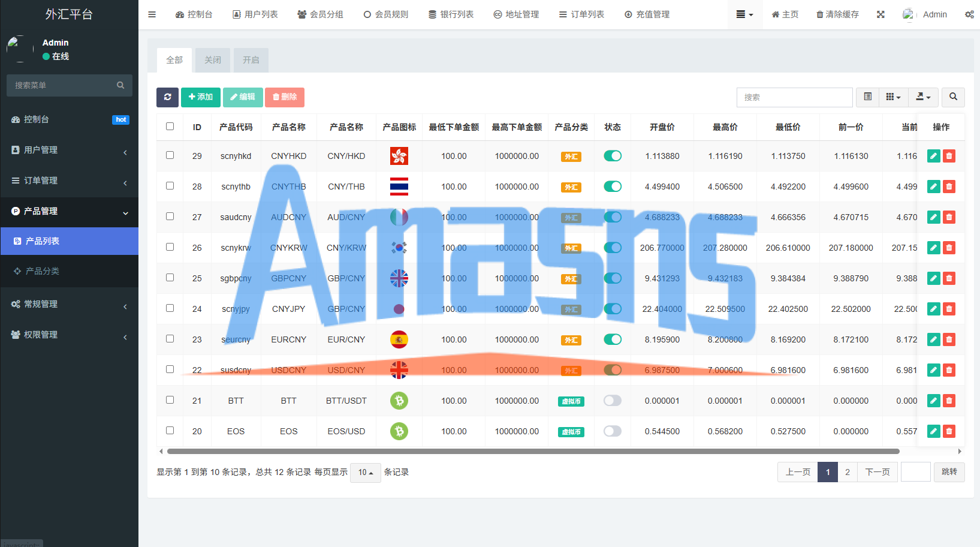
Task: Enable status switch for BTT
Action: [x=613, y=401]
